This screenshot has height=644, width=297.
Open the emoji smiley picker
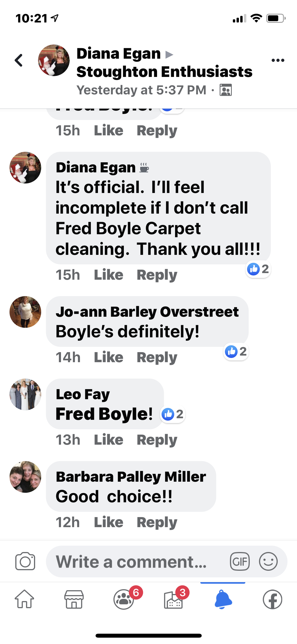(268, 561)
